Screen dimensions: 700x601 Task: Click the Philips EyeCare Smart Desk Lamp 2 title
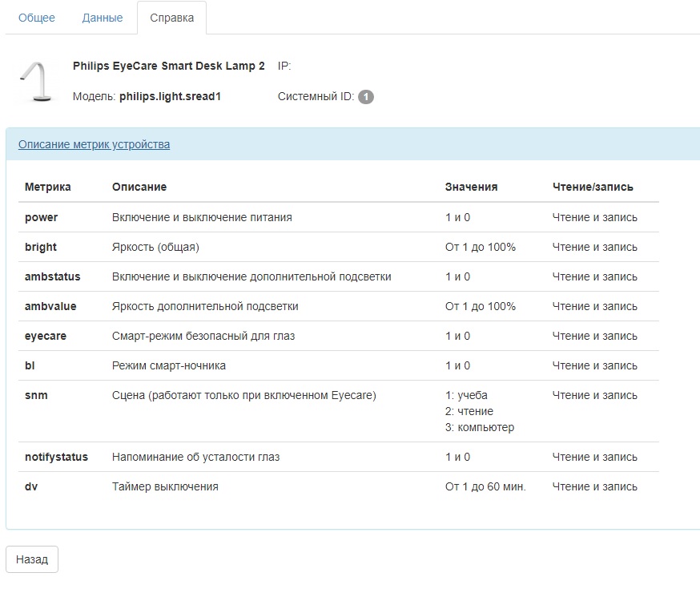tap(168, 67)
